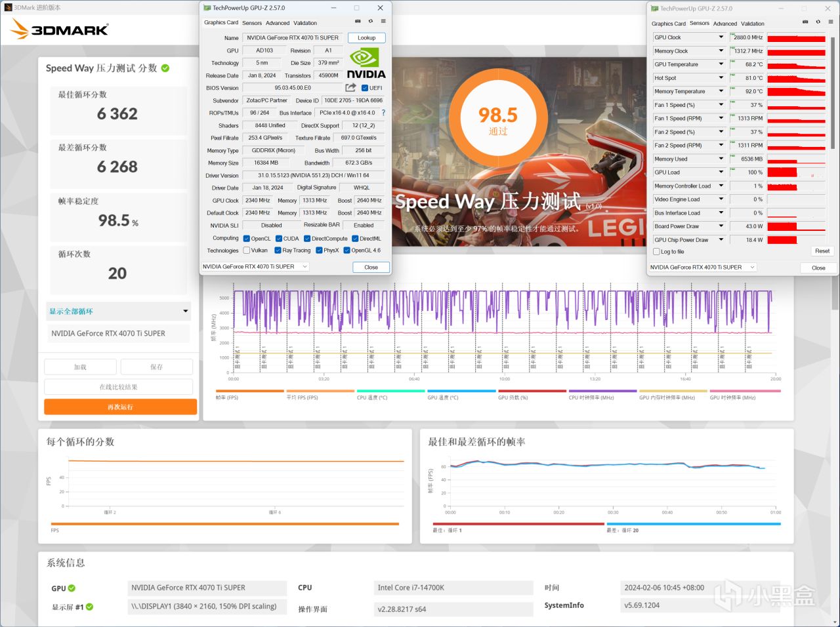Switch to Validation tab in left GPU-Z window
This screenshot has height=627, width=840.
point(305,23)
